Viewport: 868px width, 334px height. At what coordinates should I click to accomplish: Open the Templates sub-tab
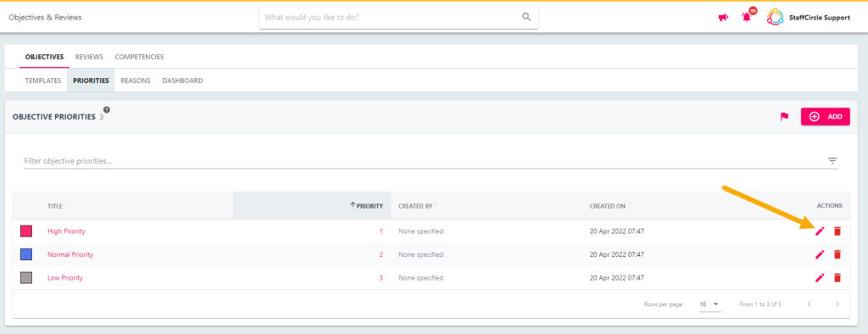[x=43, y=81]
